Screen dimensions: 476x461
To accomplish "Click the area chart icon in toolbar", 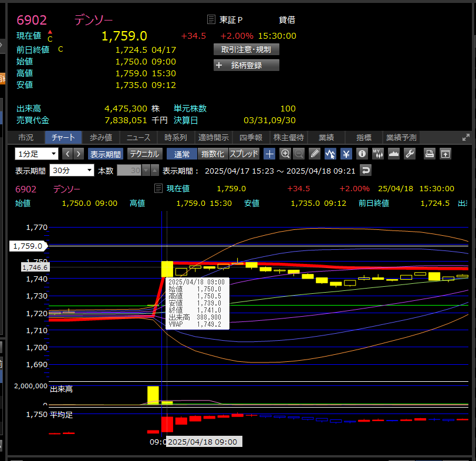I will pyautogui.click(x=394, y=154).
